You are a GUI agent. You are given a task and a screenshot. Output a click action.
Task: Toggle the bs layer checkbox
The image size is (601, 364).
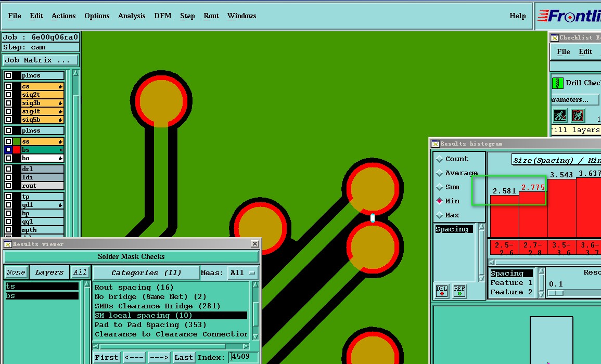8,150
